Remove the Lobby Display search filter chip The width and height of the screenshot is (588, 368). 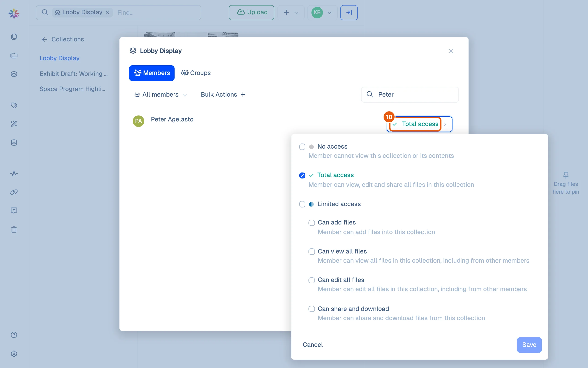click(x=107, y=12)
